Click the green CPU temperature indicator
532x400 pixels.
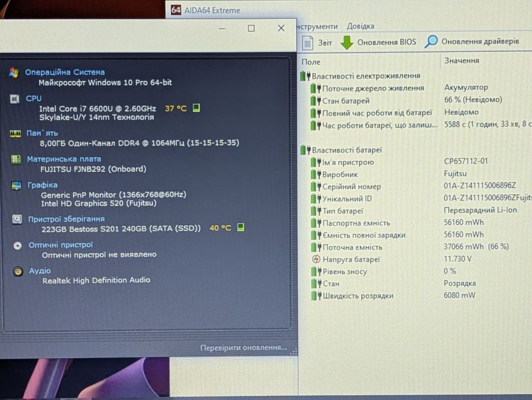(196, 108)
